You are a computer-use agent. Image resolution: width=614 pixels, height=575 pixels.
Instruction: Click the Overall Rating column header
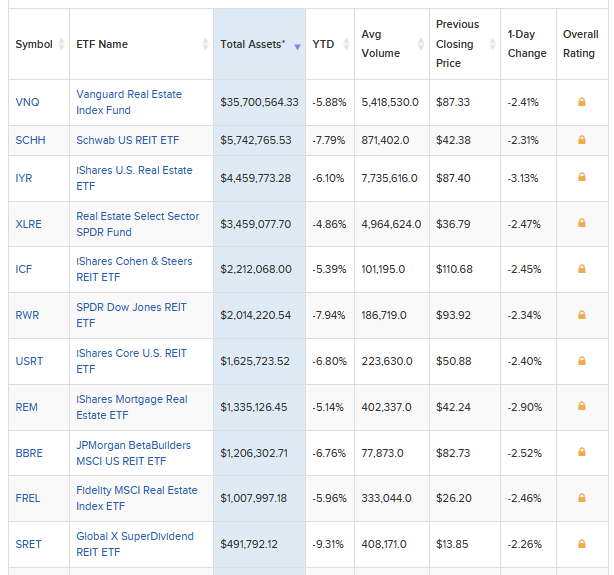tap(581, 43)
